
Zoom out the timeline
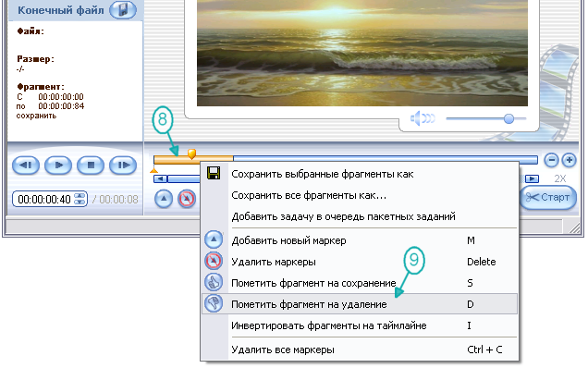click(551, 160)
